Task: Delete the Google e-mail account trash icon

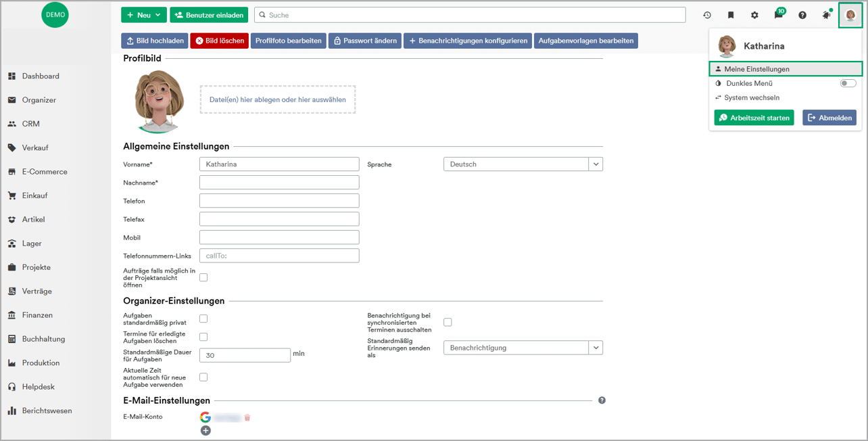Action: point(247,417)
